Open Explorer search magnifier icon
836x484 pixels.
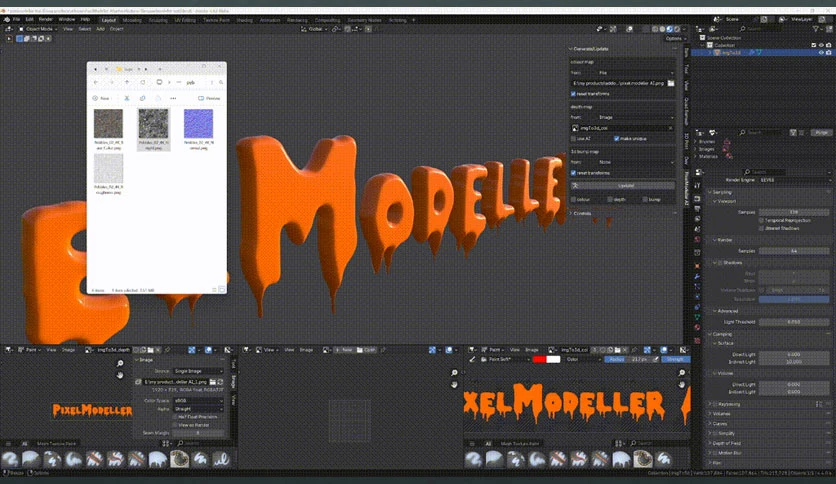coord(221,82)
